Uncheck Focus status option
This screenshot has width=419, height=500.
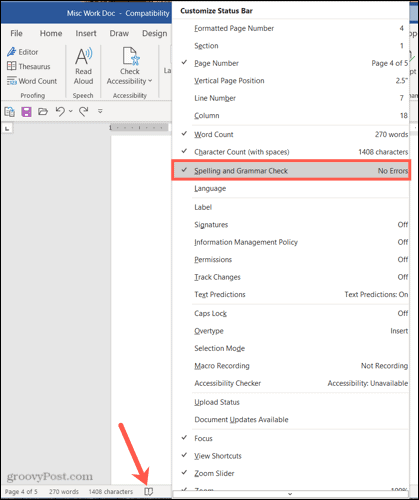[291, 438]
